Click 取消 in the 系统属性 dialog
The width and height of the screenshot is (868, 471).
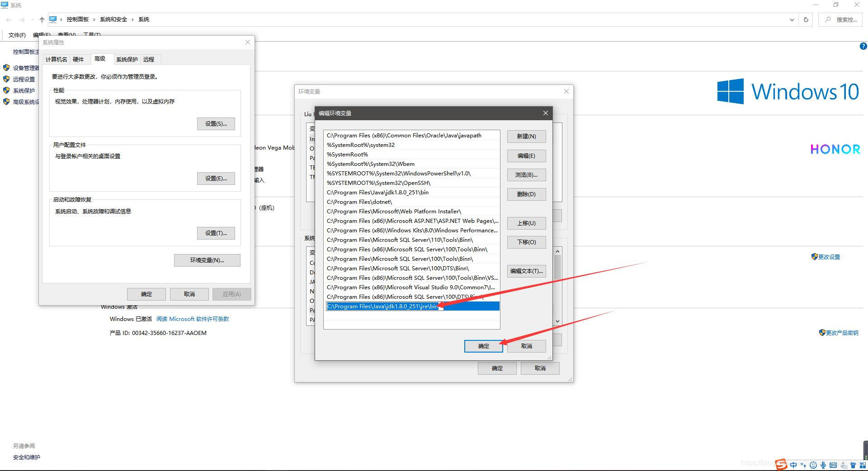pyautogui.click(x=189, y=294)
